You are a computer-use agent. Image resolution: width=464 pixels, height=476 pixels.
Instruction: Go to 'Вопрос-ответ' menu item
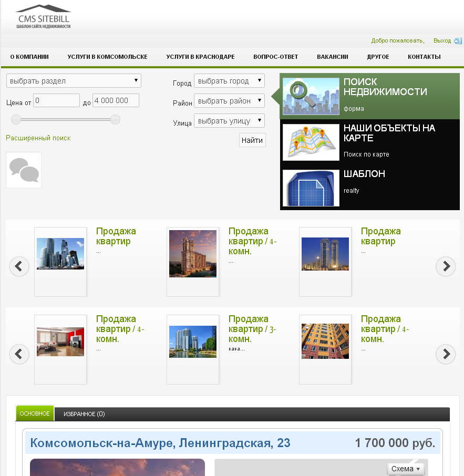click(276, 57)
